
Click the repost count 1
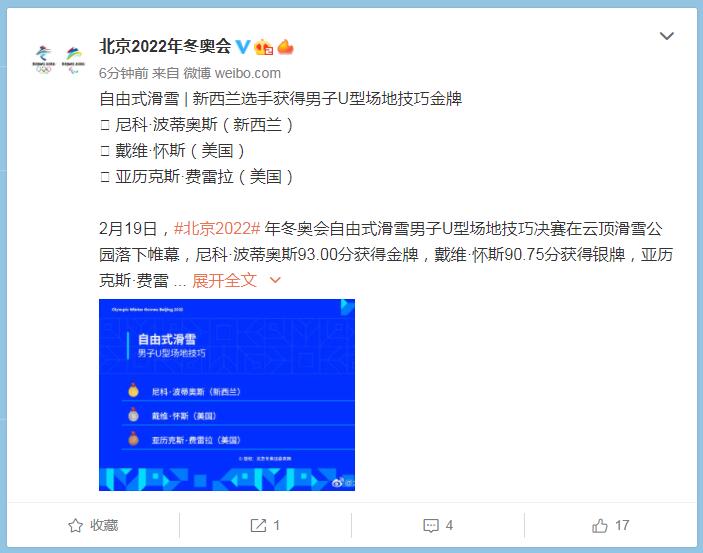(x=276, y=525)
